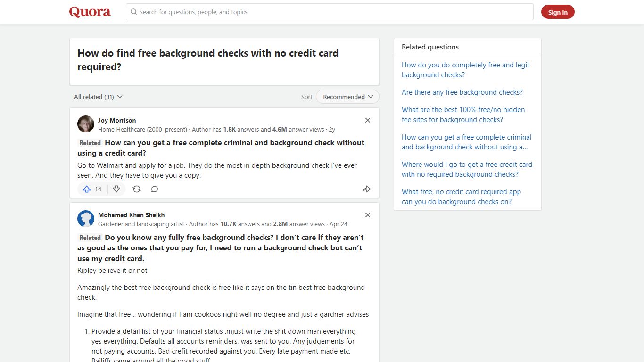Focus the search questions input field
The image size is (644, 362).
tap(330, 12)
